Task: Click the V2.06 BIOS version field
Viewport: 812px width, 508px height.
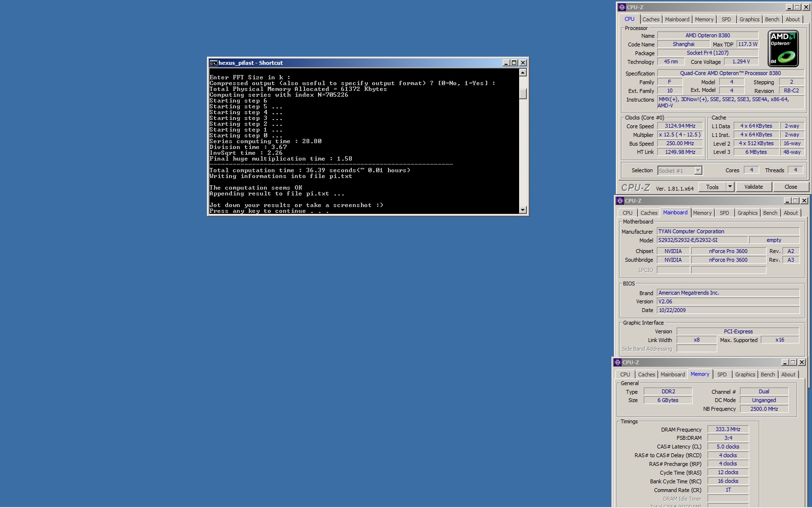Action: click(728, 301)
